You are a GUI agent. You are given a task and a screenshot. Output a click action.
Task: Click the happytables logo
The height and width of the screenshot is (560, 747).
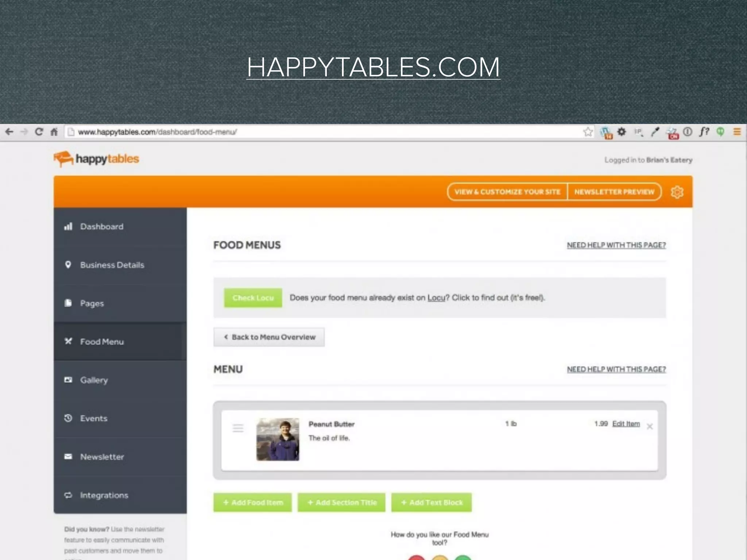[96, 159]
